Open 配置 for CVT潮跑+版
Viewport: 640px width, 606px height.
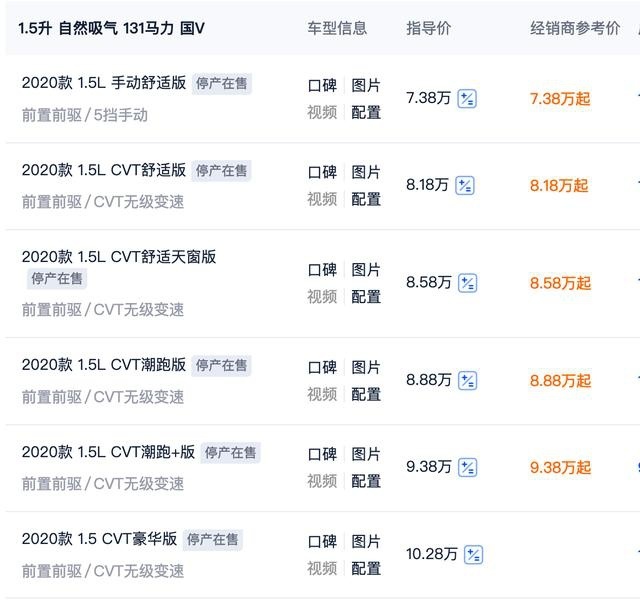[366, 481]
